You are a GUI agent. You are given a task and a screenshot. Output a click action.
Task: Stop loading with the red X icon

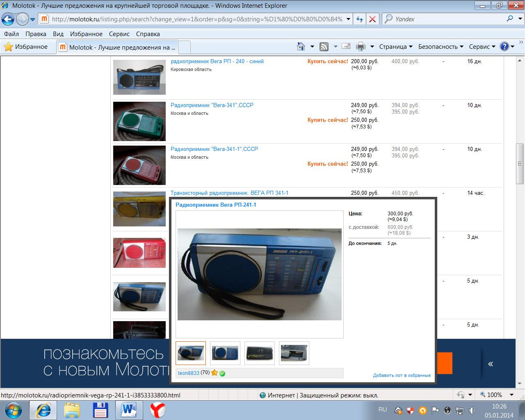click(x=372, y=19)
